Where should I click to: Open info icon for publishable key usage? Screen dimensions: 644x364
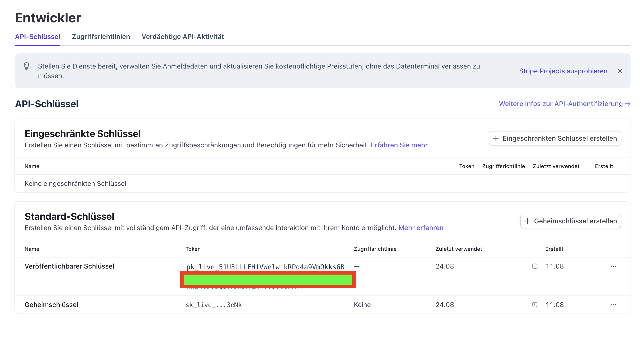535,266
